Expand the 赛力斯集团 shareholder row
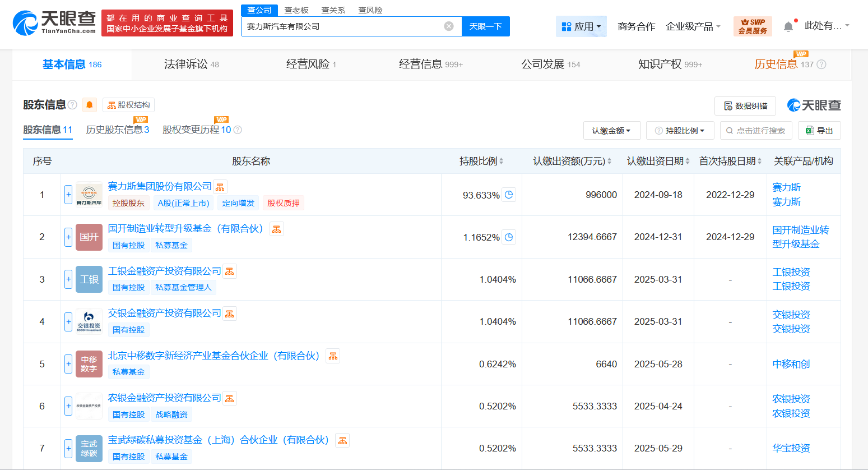868x470 pixels. tap(68, 195)
